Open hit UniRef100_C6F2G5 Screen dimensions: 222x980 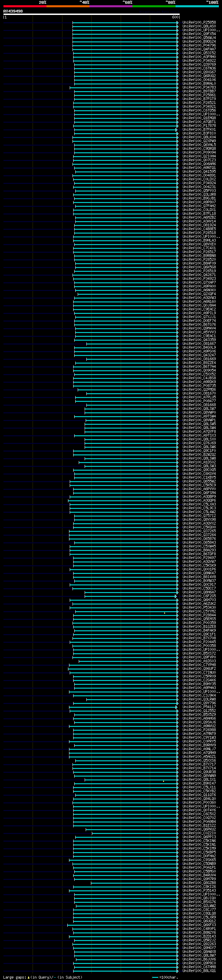tap(199, 596)
